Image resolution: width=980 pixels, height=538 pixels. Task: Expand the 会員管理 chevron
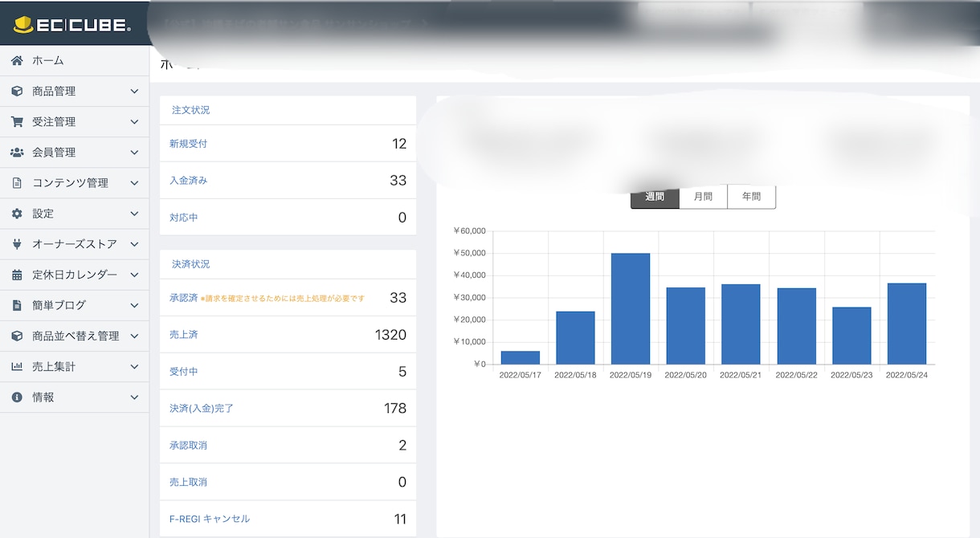tap(134, 153)
